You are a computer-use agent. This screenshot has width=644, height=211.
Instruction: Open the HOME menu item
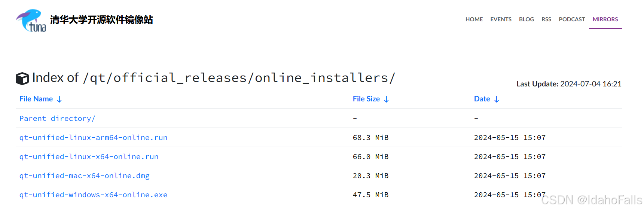coord(474,19)
